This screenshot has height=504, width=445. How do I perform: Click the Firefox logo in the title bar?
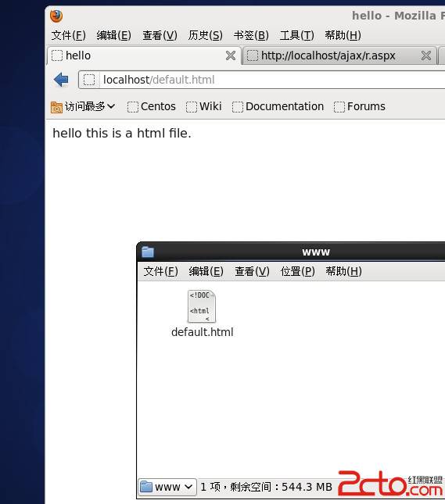point(56,16)
